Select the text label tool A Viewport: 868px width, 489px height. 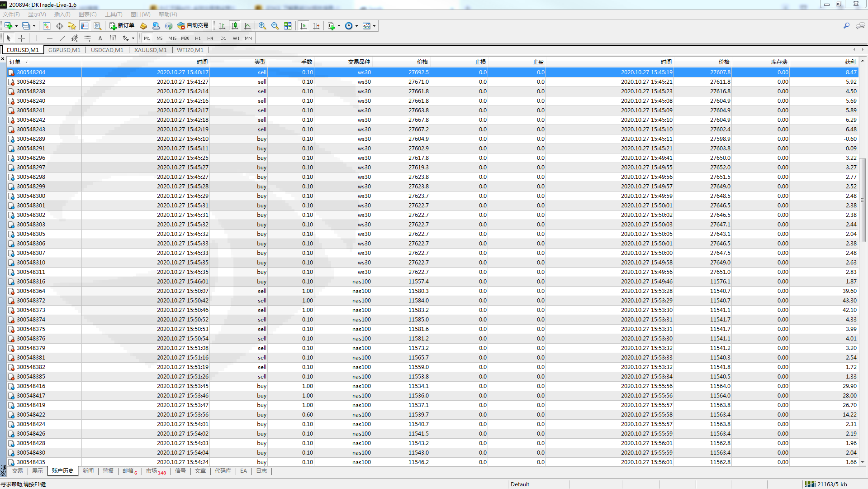(x=100, y=38)
